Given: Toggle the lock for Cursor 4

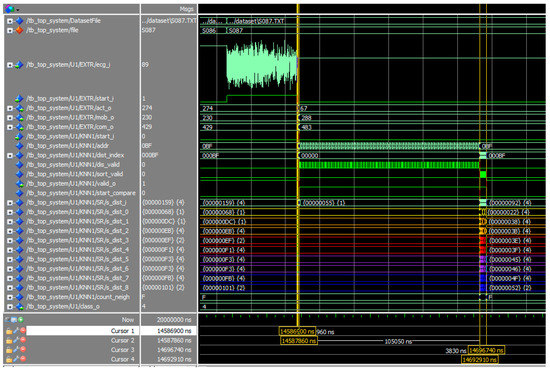Looking at the screenshot, I should 9,359.
